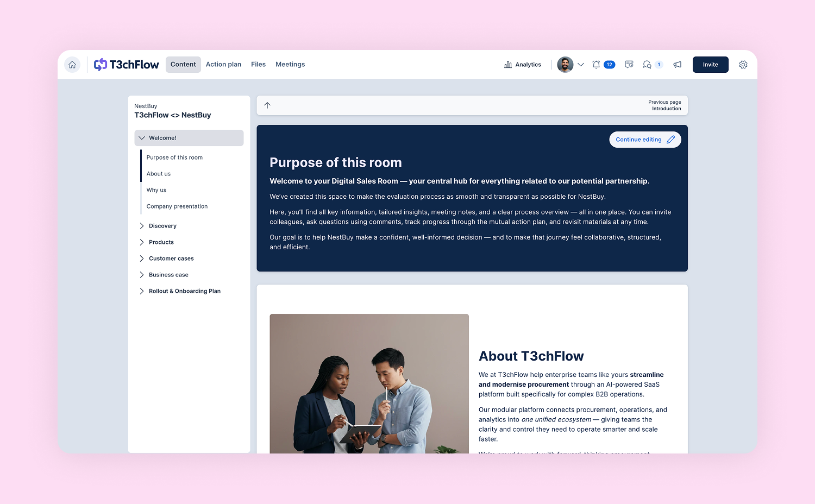Screen dimensions: 815x504
Task: Click the comments count badge 1
Action: [x=659, y=65]
